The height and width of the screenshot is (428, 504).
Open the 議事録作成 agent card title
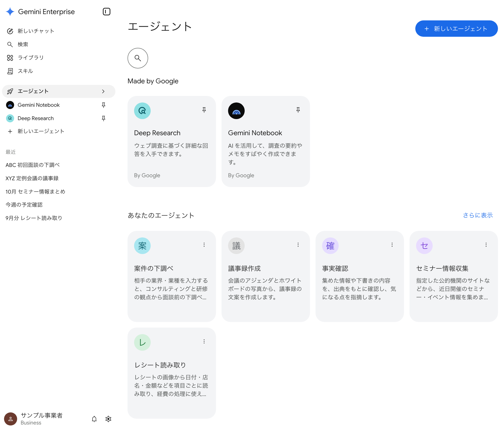coord(244,268)
